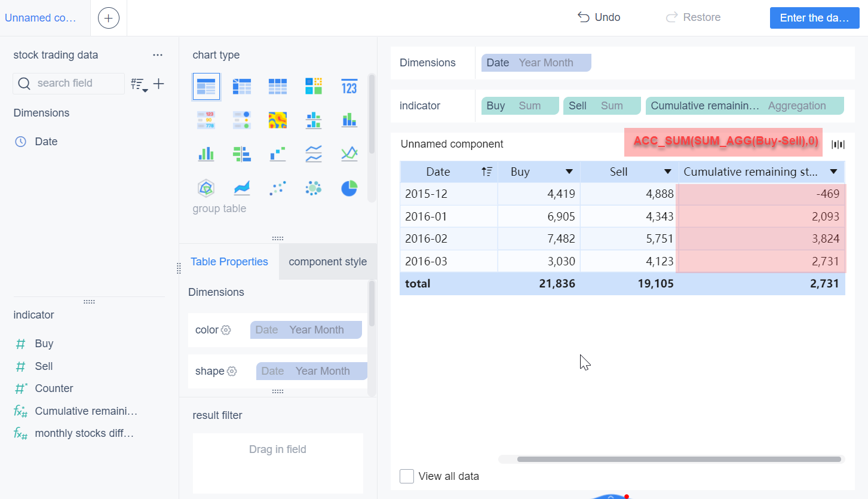Screen dimensions: 868x499
Task: Select the group table chart type
Action: 206,87
